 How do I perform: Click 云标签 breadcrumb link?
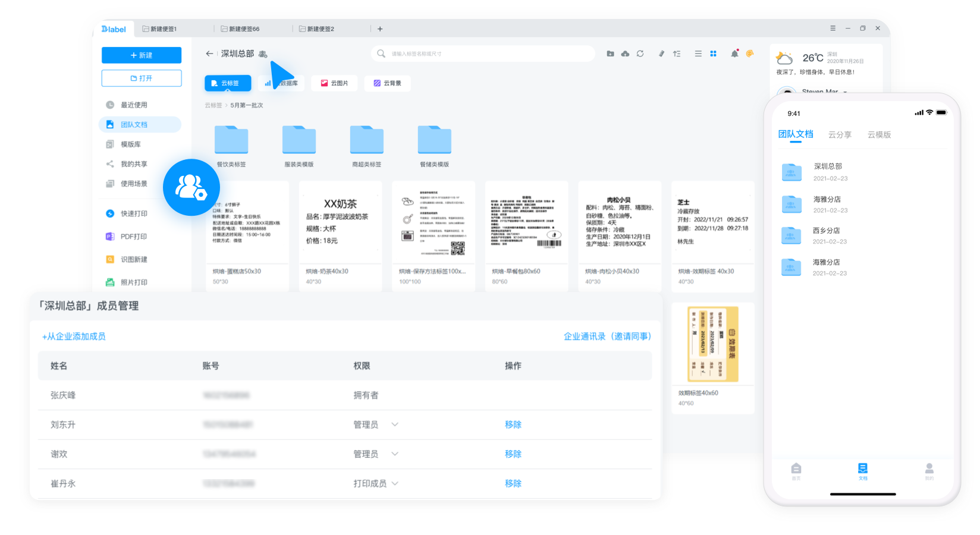pyautogui.click(x=213, y=105)
